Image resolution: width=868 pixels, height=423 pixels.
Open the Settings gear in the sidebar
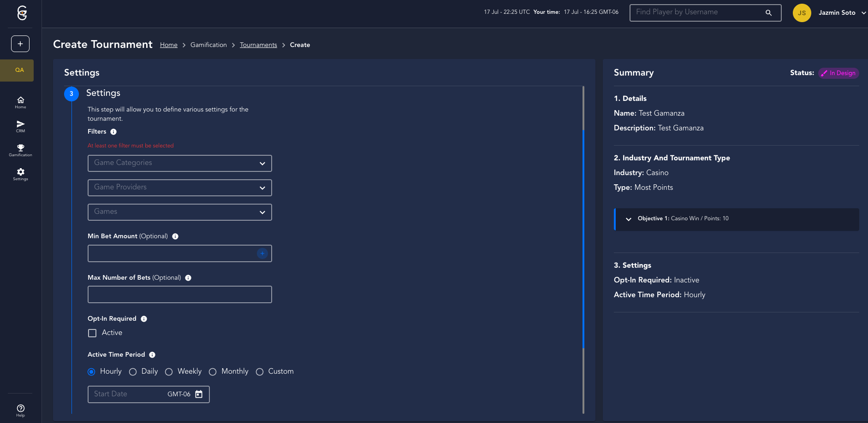coord(20,174)
